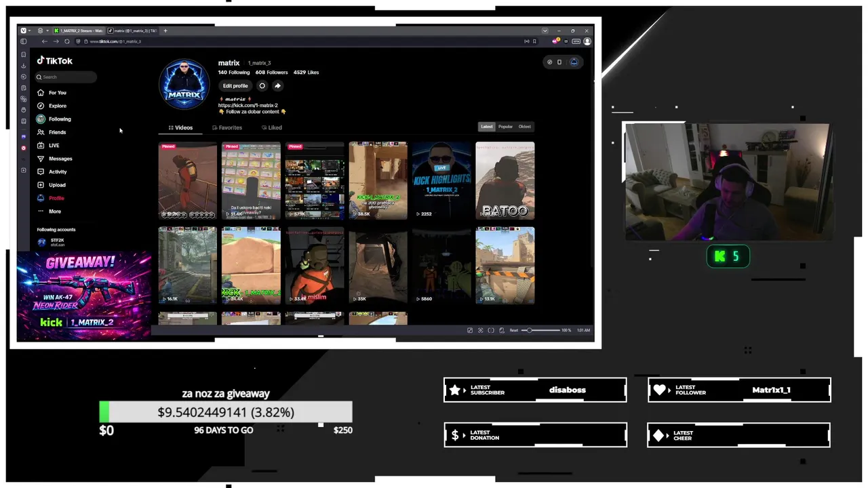Screen dimensions: 868x488
Task: Click the TikTok search field
Action: coord(66,77)
